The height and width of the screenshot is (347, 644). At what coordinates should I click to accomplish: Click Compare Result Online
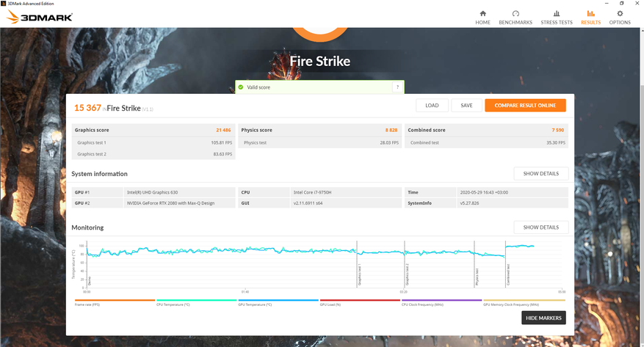click(x=525, y=106)
